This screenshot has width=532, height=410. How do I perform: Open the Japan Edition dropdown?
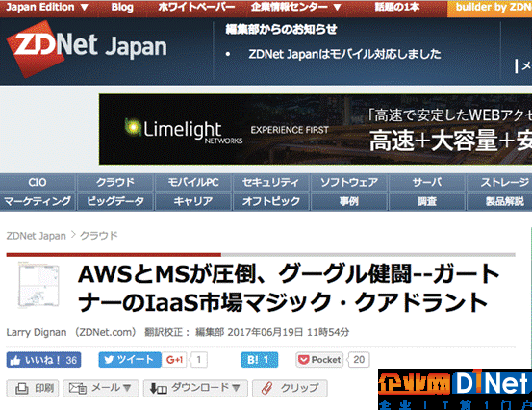pos(47,7)
